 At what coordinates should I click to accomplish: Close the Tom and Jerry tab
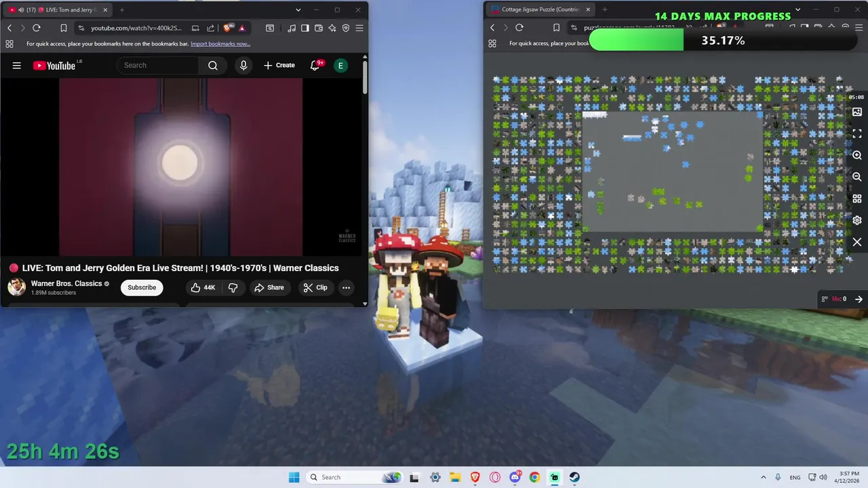coord(105,10)
